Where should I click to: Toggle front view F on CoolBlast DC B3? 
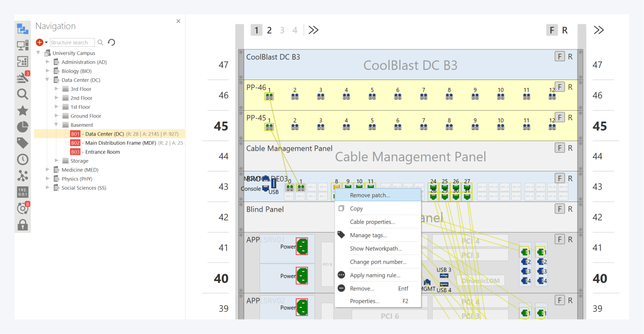point(559,56)
